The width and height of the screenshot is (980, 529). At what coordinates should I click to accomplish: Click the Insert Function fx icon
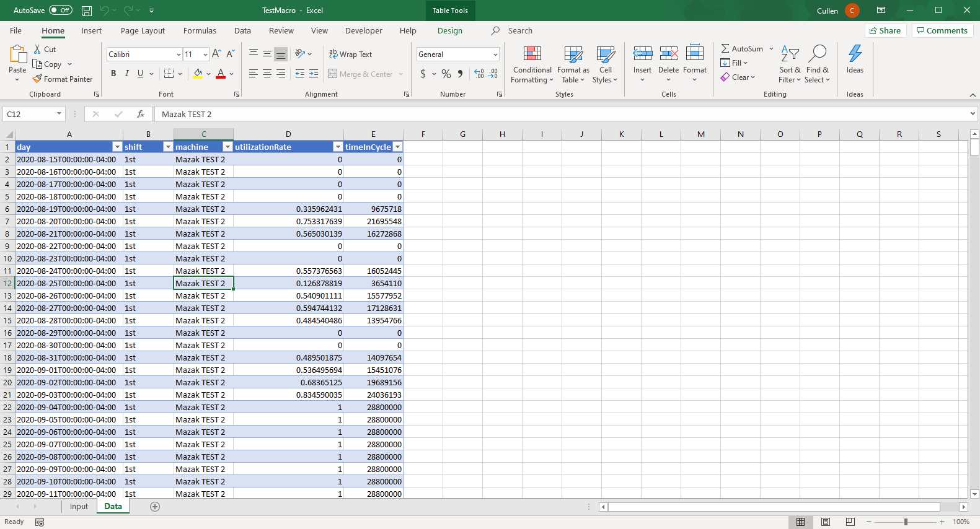pos(141,114)
